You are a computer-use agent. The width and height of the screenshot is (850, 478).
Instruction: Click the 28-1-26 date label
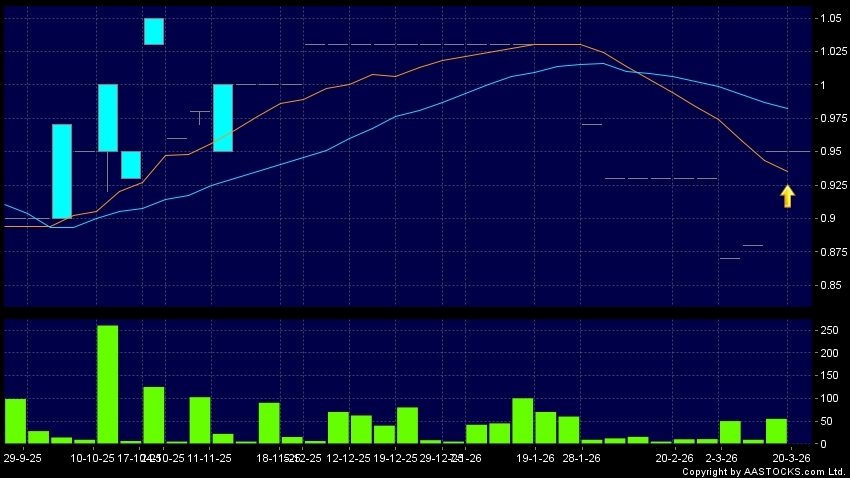pos(580,456)
